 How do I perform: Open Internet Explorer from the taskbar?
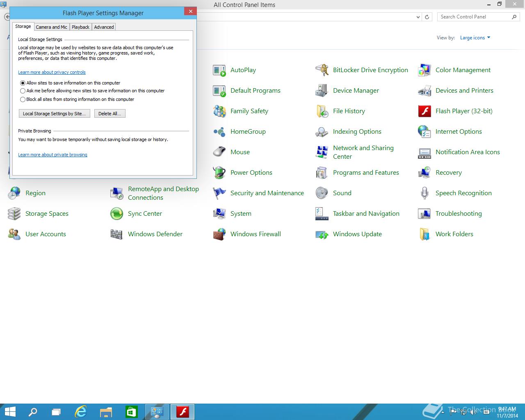[x=81, y=411]
